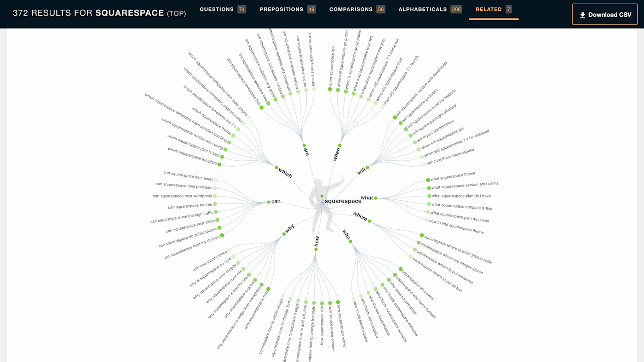Click 'squarespace where are images stored'
The height and width of the screenshot is (362, 644).
[x=452, y=259]
